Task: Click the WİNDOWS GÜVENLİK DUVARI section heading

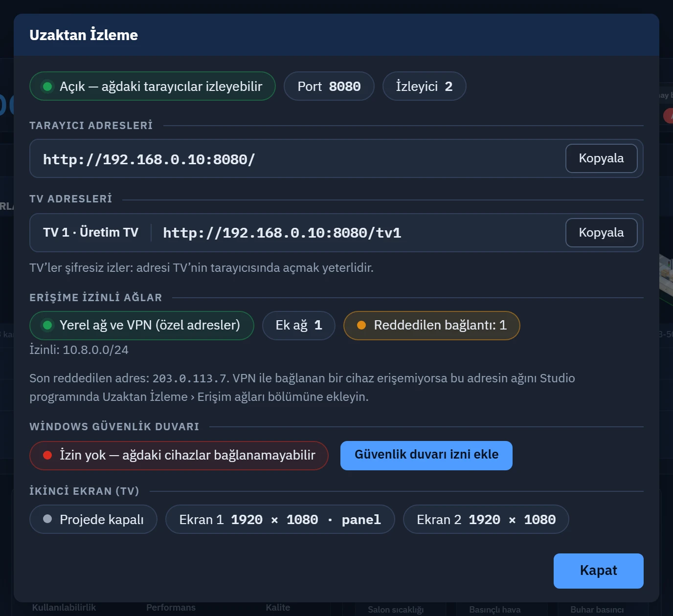Action: (x=114, y=427)
